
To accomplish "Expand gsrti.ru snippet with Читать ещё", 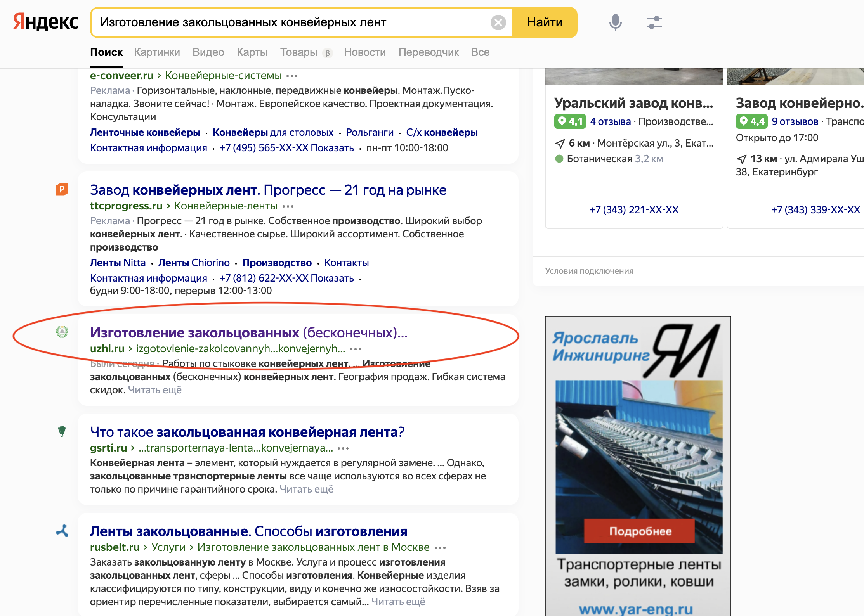I will click(x=306, y=490).
